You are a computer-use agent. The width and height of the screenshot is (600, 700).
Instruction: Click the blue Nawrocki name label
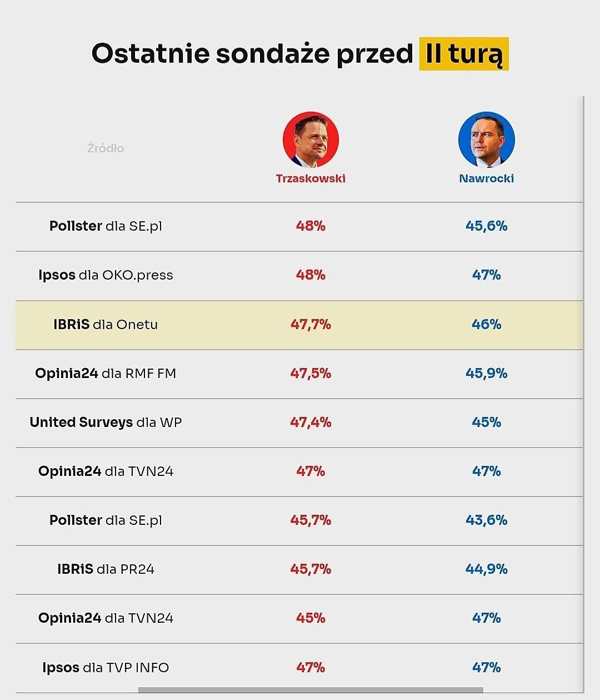click(x=486, y=178)
